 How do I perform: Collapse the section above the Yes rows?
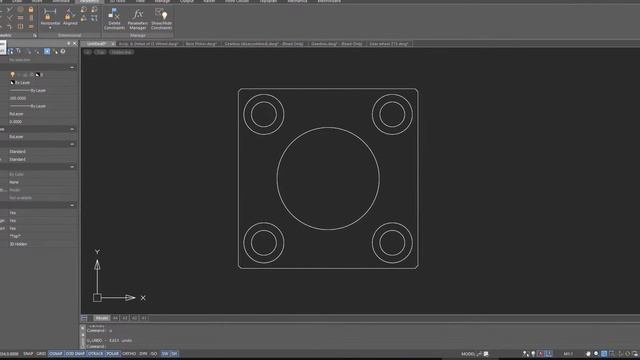click(72, 205)
